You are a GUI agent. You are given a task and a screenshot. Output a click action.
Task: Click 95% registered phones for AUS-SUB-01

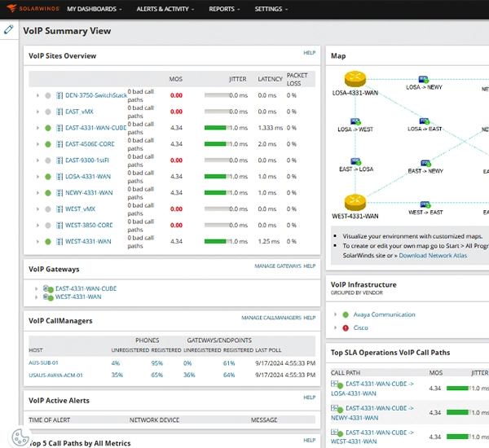(x=156, y=363)
